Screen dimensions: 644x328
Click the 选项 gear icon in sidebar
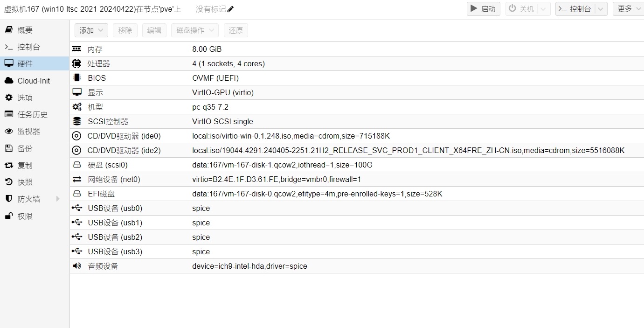[8, 98]
